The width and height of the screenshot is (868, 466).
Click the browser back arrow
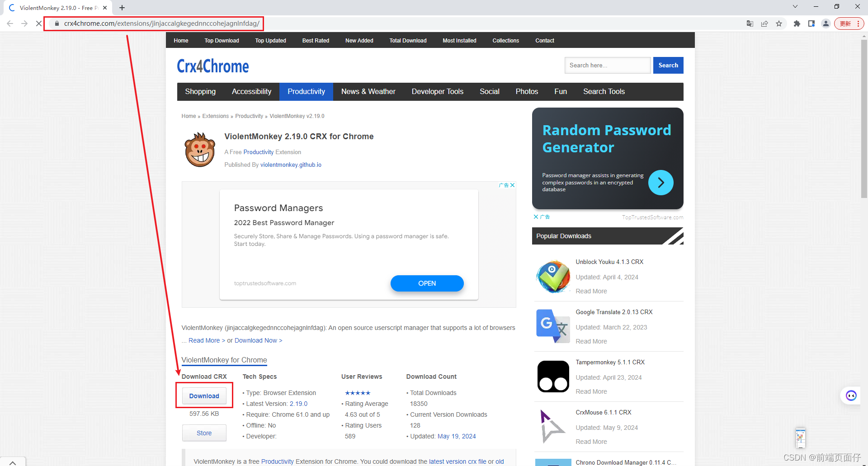coord(10,24)
